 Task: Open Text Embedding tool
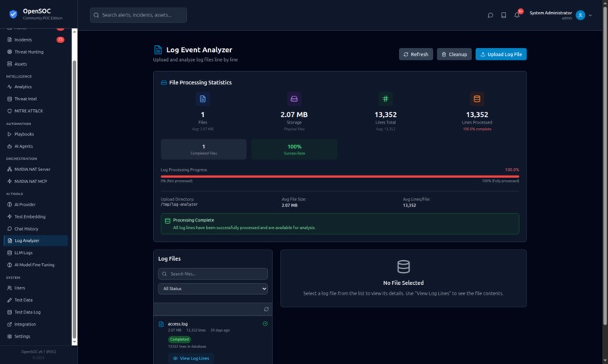point(35,216)
